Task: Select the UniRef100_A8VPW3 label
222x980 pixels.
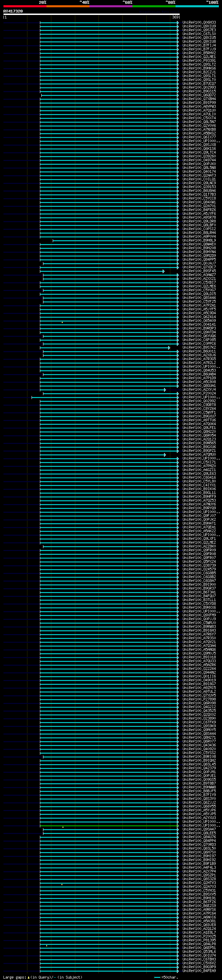Action: pos(199,106)
